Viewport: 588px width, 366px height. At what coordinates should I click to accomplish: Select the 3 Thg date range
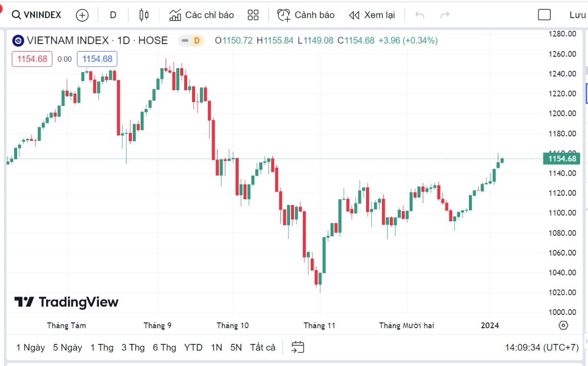pos(133,347)
